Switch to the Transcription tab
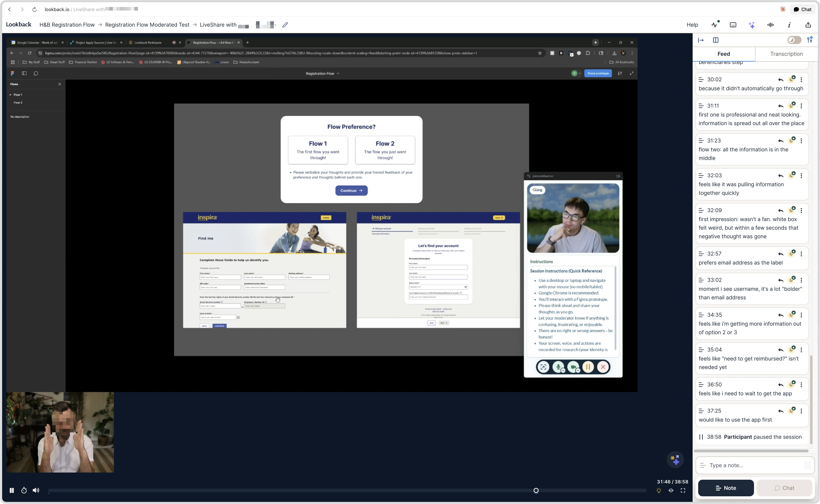Screen dimensions: 820x504 point(786,54)
